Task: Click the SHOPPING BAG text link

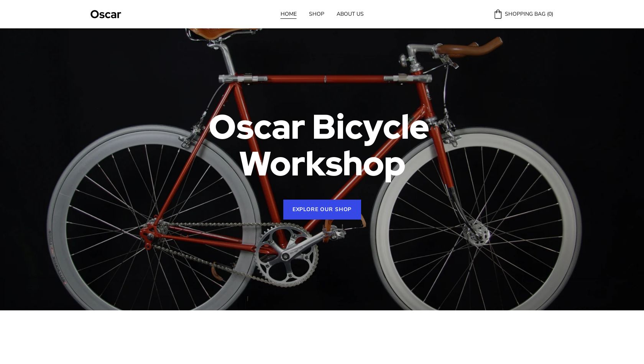Action: pyautogui.click(x=525, y=14)
